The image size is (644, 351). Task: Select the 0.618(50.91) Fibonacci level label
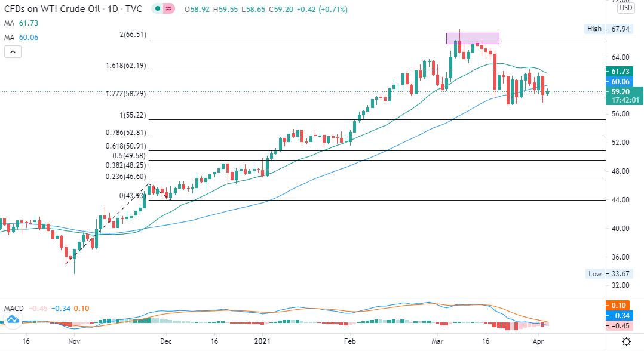click(x=125, y=146)
